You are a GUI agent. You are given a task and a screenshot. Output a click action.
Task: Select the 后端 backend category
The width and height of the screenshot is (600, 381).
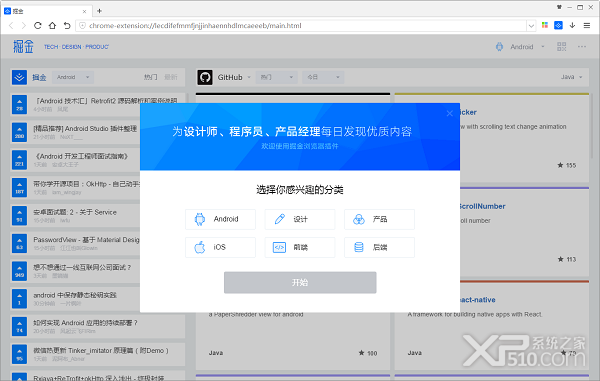pyautogui.click(x=379, y=247)
